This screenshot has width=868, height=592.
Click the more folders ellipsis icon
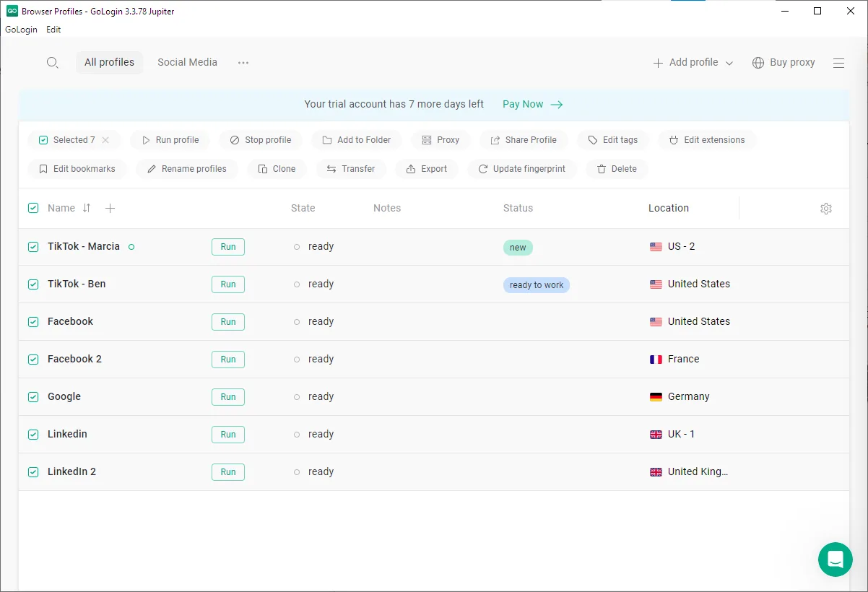pos(243,63)
